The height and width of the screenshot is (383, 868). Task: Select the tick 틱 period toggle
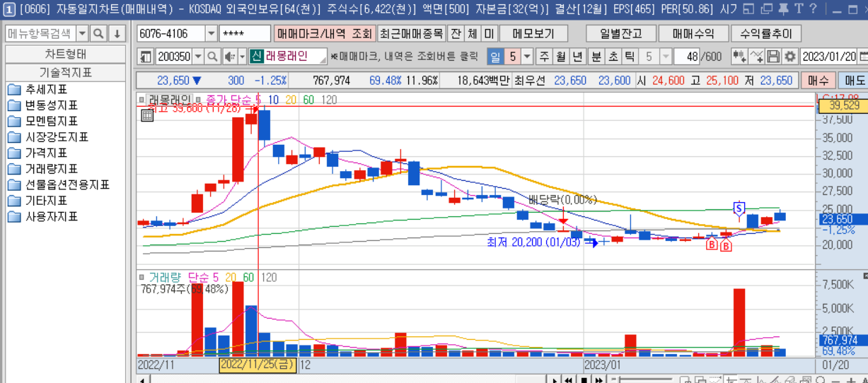tap(629, 57)
